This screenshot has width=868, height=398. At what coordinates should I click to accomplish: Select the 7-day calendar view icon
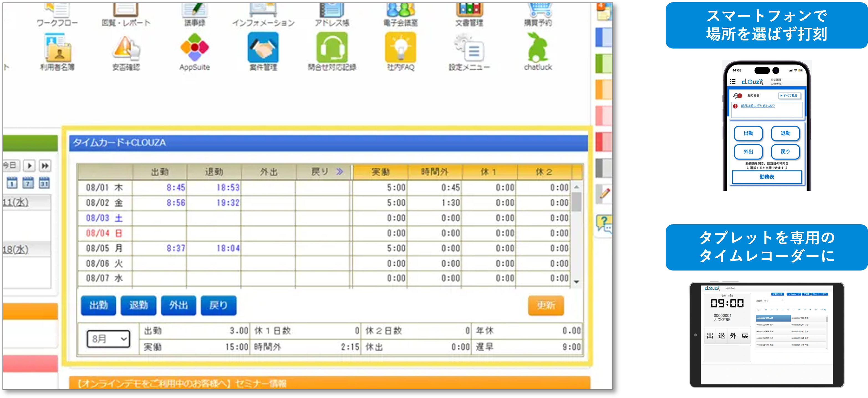[28, 183]
